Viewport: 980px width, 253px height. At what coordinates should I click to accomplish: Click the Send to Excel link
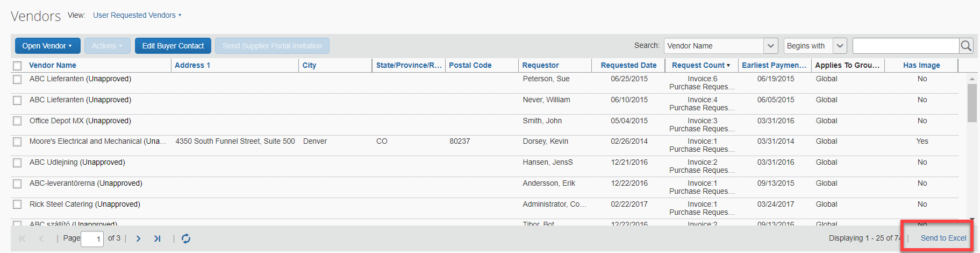point(943,238)
